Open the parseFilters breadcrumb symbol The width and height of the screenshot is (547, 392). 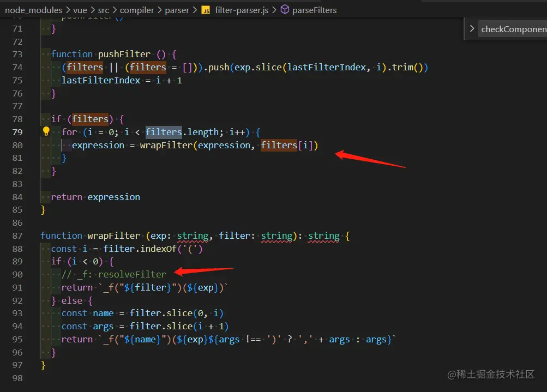(314, 10)
